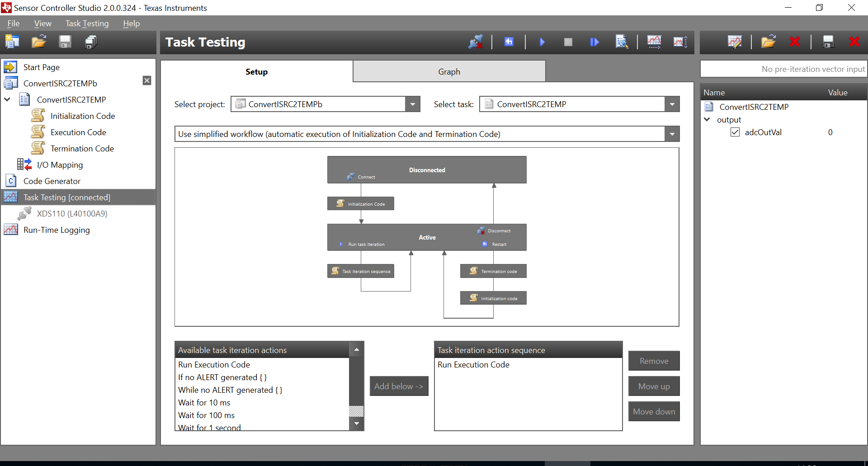868x466 pixels.
Task: Click the grey stop square in Task Testing toolbar
Action: 568,42
